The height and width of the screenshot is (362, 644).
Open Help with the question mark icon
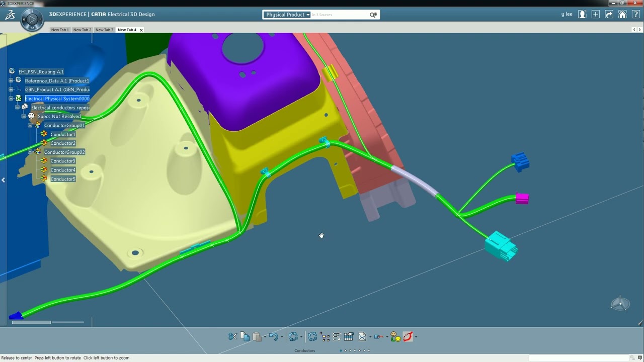[x=636, y=15]
